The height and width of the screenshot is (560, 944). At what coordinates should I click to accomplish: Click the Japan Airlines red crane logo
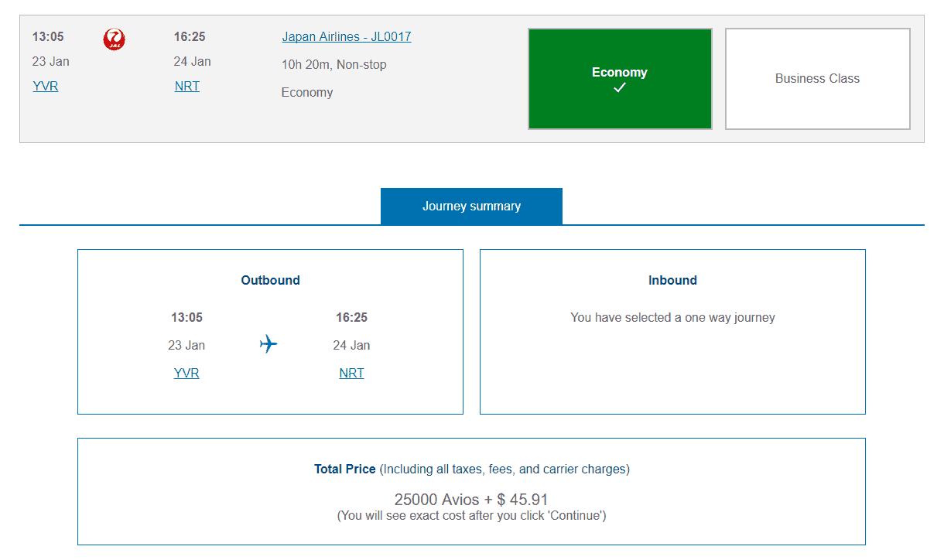(x=115, y=39)
